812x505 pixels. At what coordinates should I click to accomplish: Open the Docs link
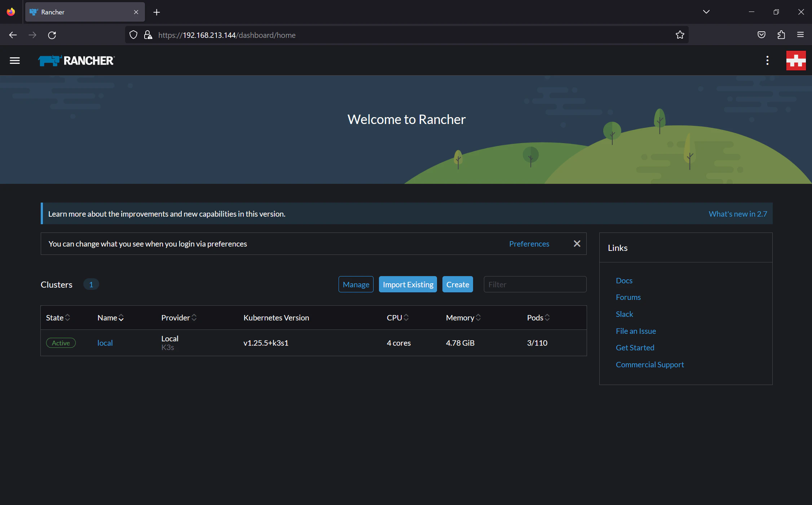click(624, 280)
